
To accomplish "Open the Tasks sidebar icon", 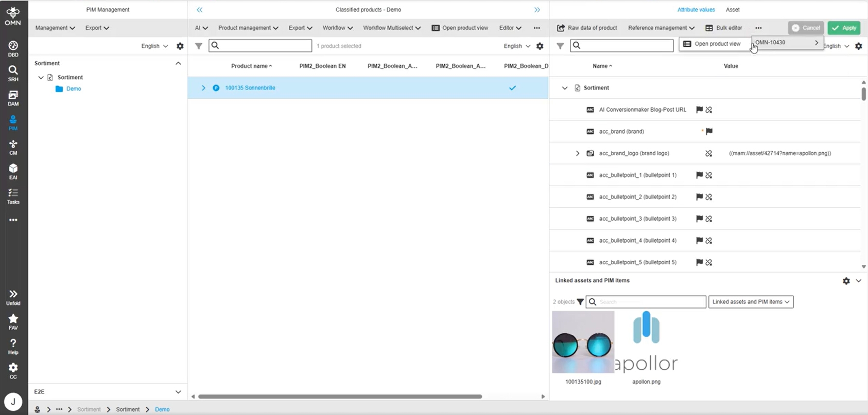I will coord(13,196).
